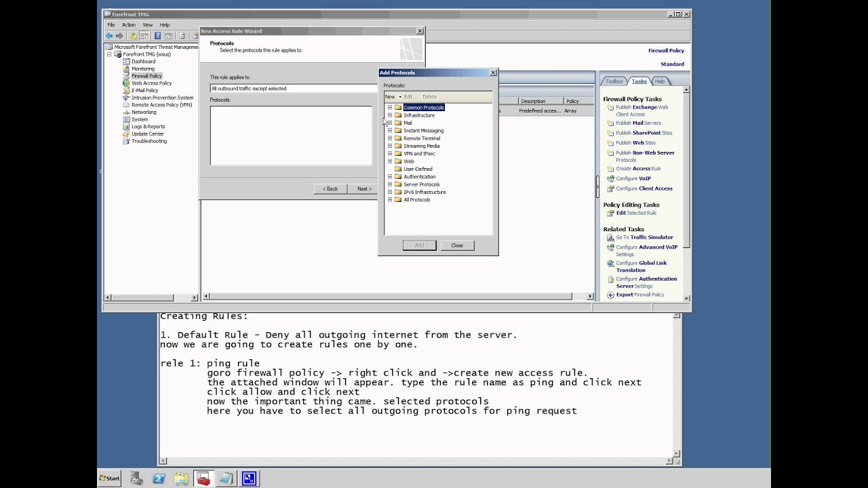Image resolution: width=868 pixels, height=488 pixels.
Task: Open the Action menu
Action: [x=129, y=24]
